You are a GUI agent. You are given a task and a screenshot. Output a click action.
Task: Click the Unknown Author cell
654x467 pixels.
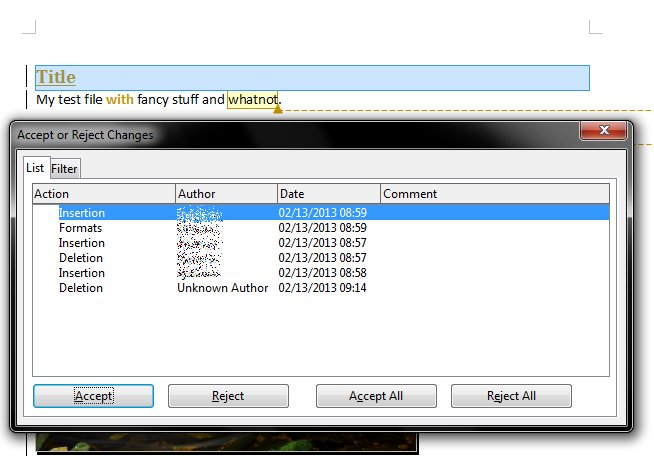(222, 288)
